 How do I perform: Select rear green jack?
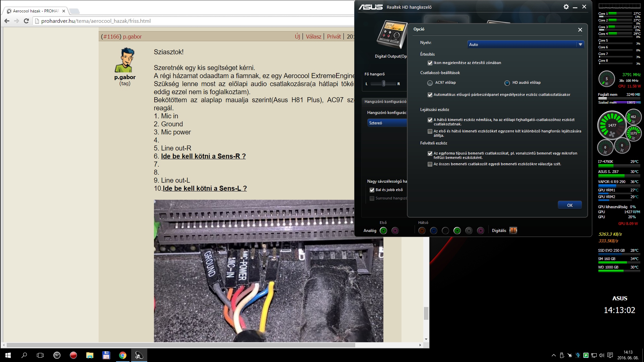pyautogui.click(x=457, y=231)
